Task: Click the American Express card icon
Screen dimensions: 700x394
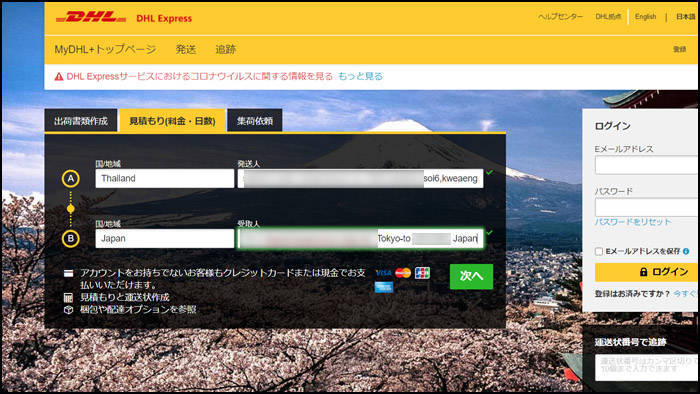Action: [384, 287]
